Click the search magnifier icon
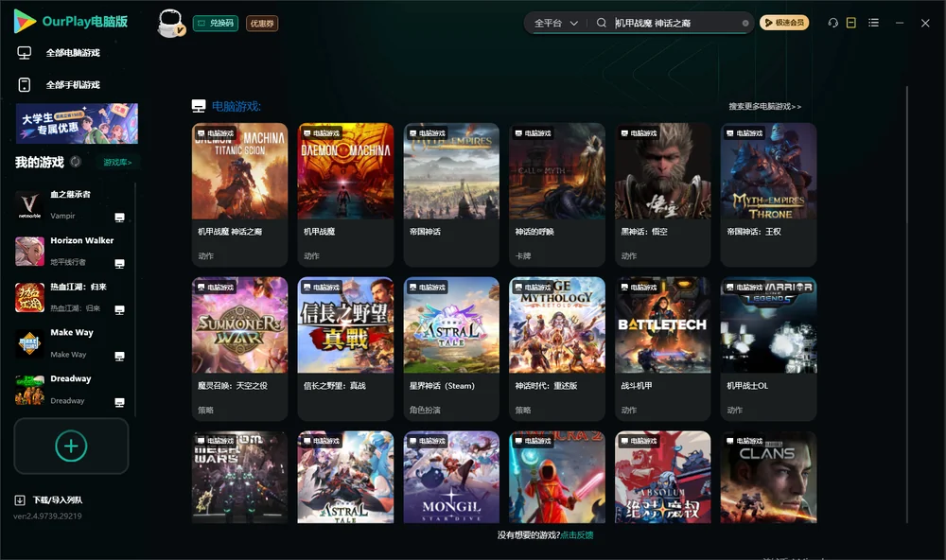The height and width of the screenshot is (560, 946). [602, 23]
